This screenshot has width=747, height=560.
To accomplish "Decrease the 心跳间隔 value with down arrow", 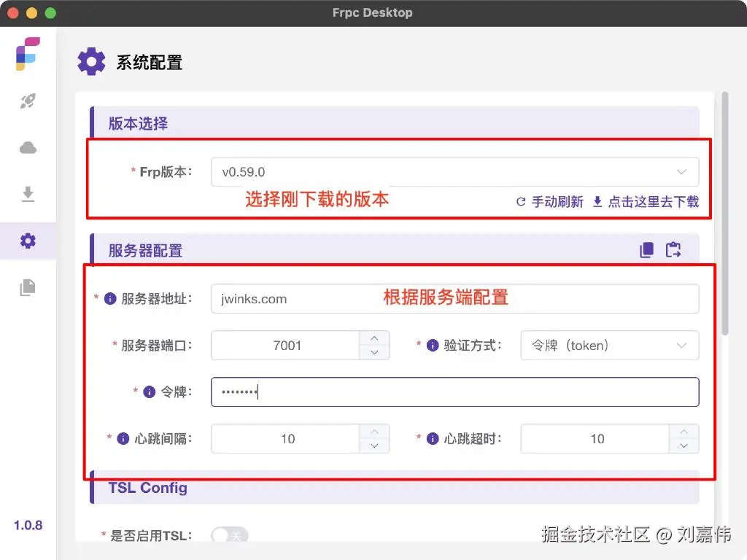I will [374, 446].
